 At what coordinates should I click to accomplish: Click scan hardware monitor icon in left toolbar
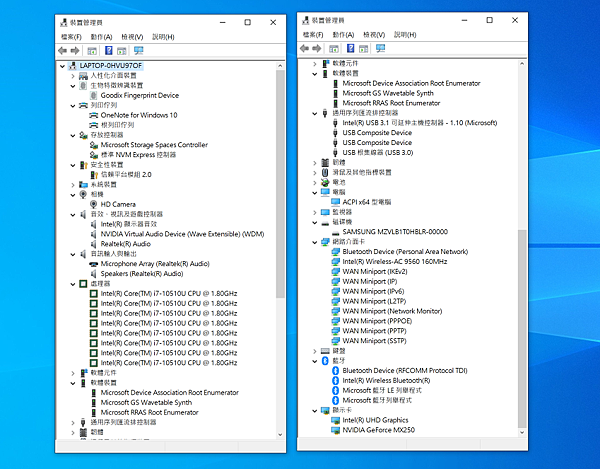click(139, 50)
